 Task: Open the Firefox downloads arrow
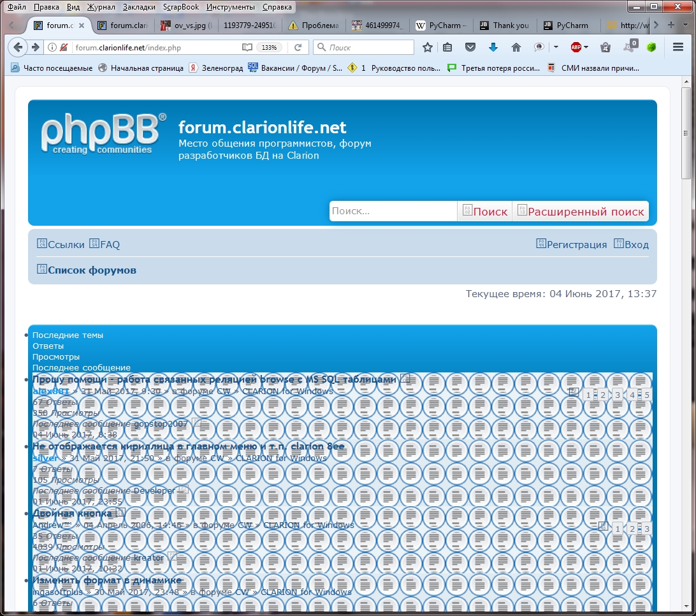(493, 47)
